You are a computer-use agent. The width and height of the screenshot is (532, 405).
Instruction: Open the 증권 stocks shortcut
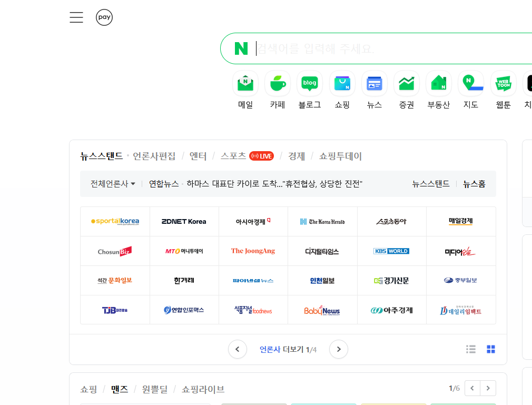[407, 90]
